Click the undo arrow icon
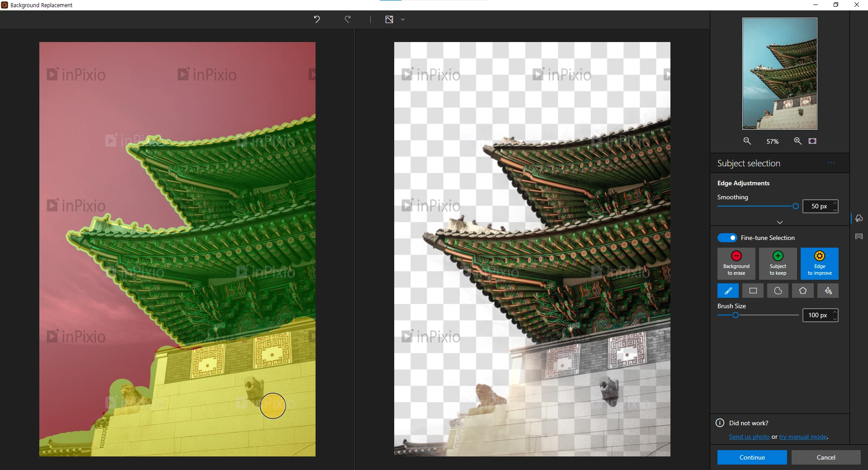The height and width of the screenshot is (470, 868). 316,19
